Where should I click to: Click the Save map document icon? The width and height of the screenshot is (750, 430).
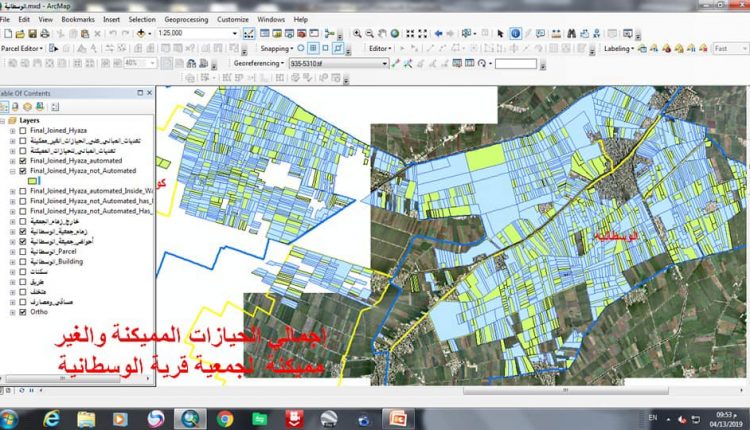pos(34,33)
